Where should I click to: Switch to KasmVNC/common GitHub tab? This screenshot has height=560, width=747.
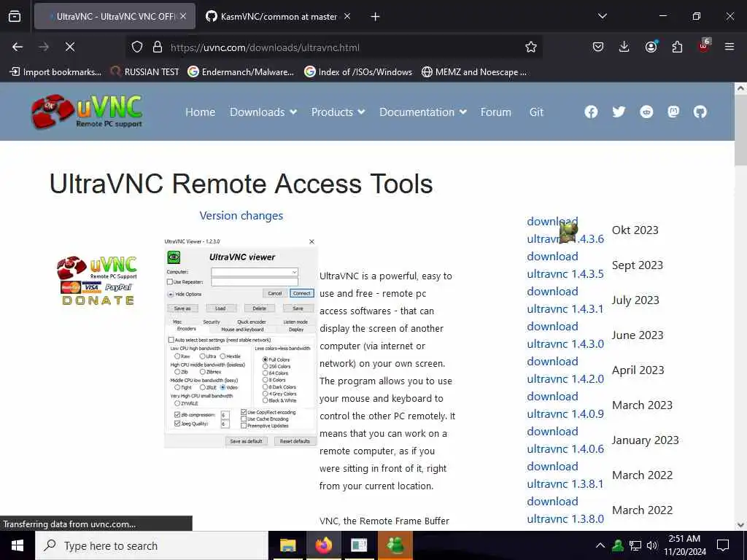[278, 17]
